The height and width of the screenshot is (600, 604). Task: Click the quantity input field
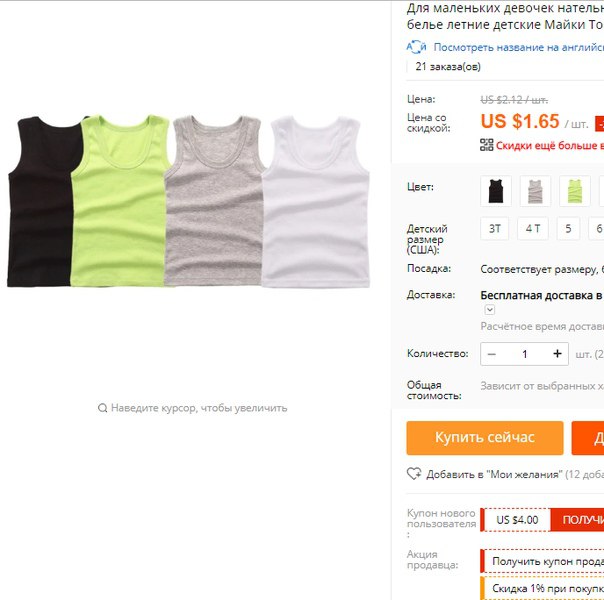[x=525, y=354]
